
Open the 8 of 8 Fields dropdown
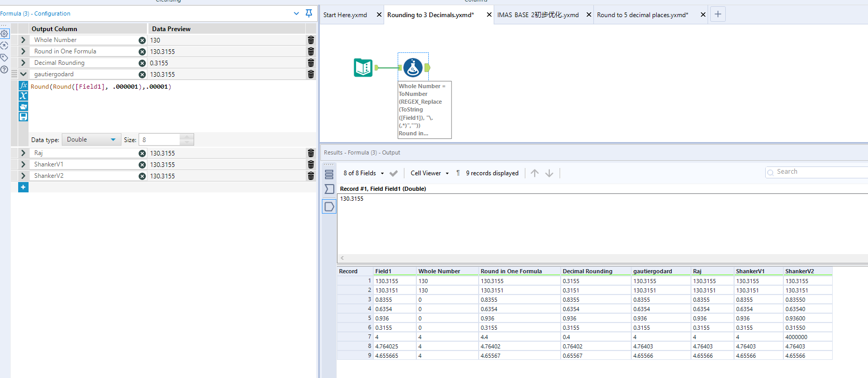(x=363, y=173)
